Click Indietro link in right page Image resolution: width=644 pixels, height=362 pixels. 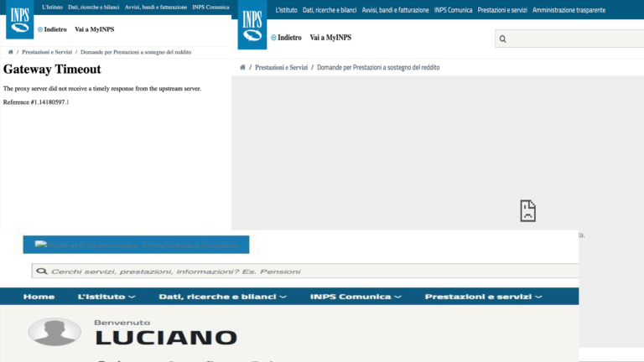click(x=289, y=38)
